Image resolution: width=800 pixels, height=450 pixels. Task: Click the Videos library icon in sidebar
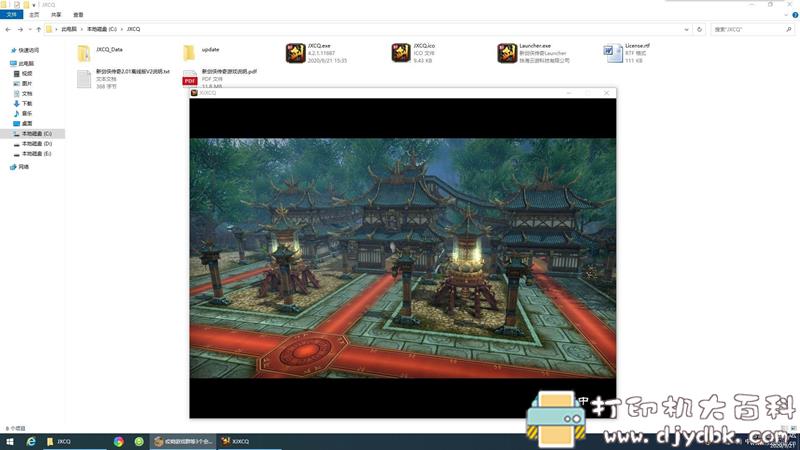pos(16,73)
